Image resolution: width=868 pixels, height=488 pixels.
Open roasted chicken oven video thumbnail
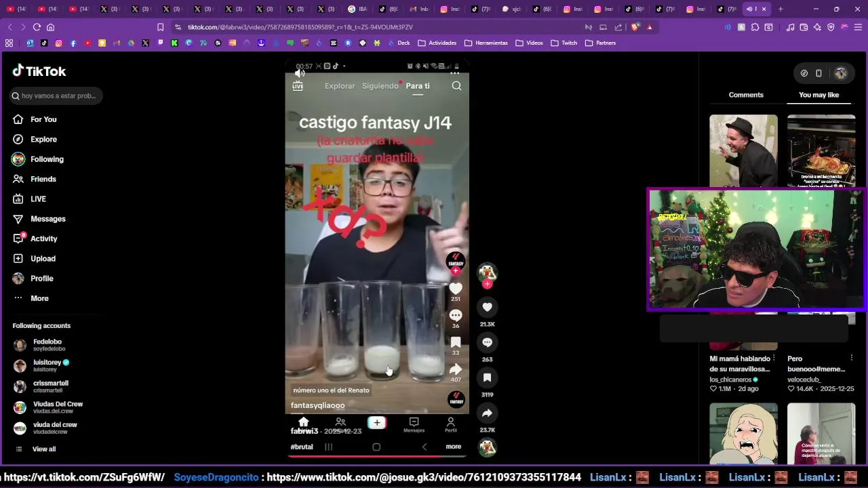pos(821,150)
